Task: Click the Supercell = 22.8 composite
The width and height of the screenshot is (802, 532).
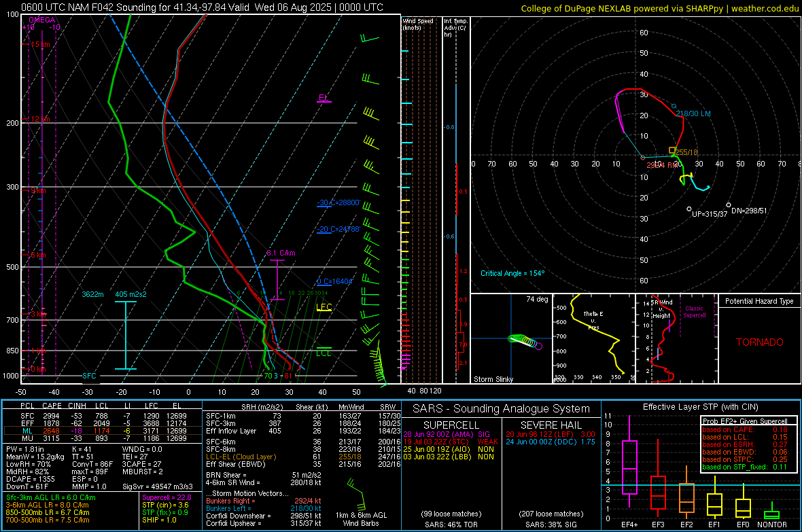Action: [167, 497]
